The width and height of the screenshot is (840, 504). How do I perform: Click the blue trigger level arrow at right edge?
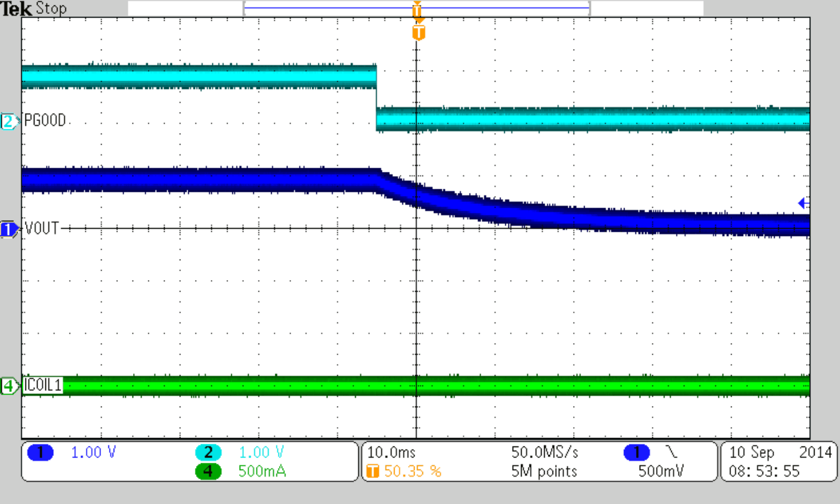pos(804,203)
